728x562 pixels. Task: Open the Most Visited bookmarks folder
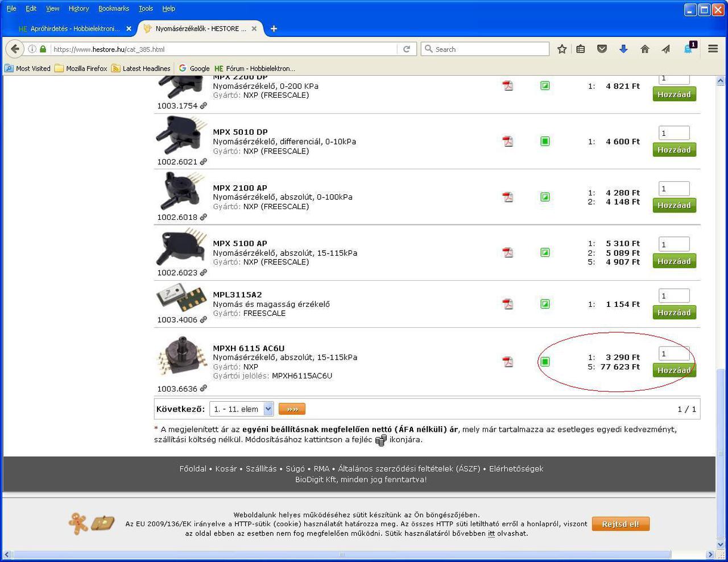point(27,68)
